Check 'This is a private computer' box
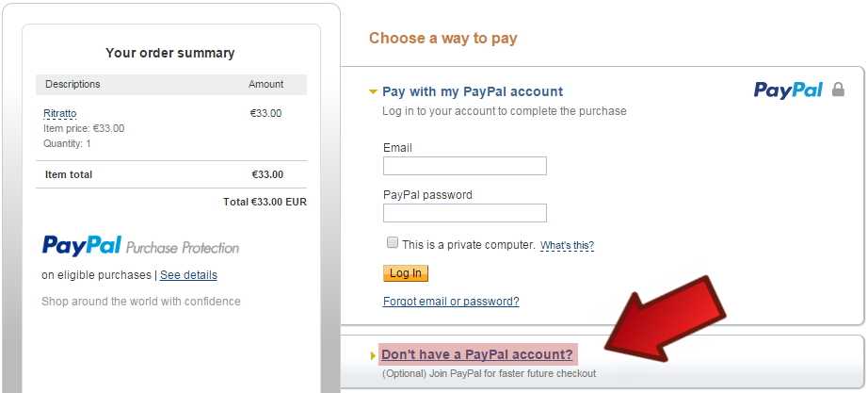Screen dimensions: 868x393 (x=393, y=243)
